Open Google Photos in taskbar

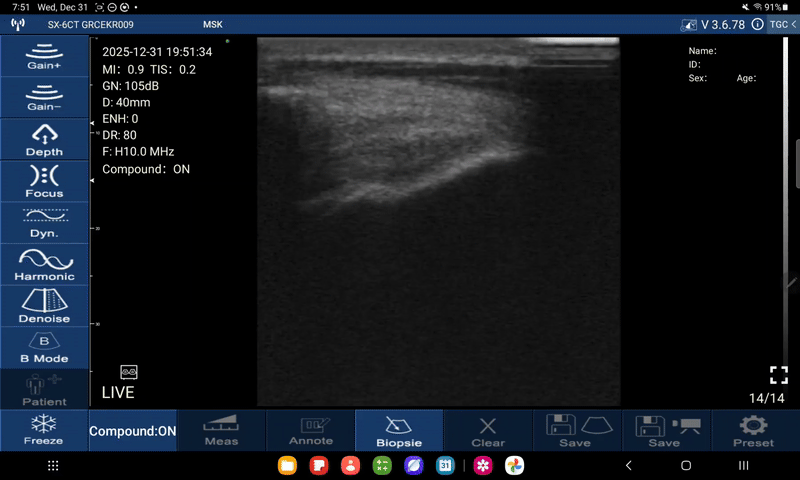[514, 465]
